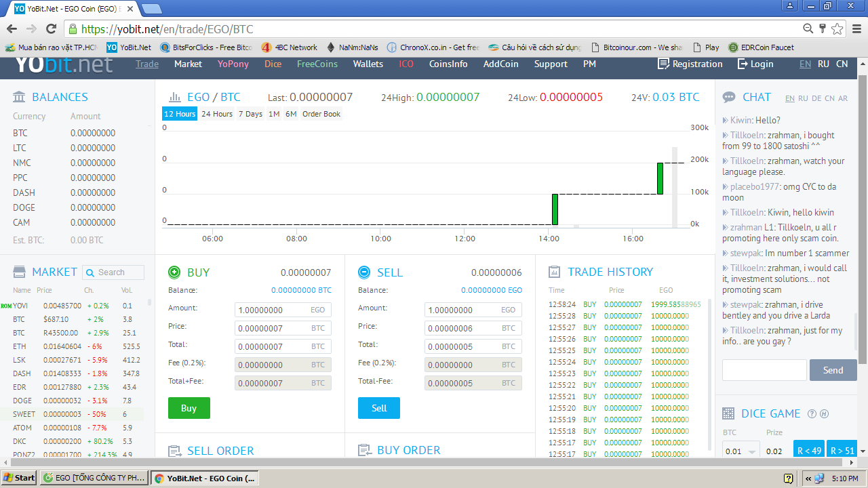Click the green plus BUY icon
868x488 pixels.
point(174,272)
